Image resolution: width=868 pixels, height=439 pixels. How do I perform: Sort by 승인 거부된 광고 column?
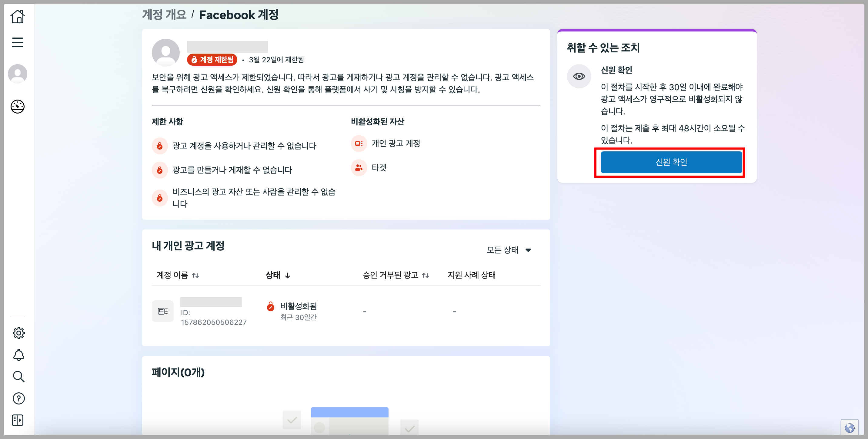point(426,276)
